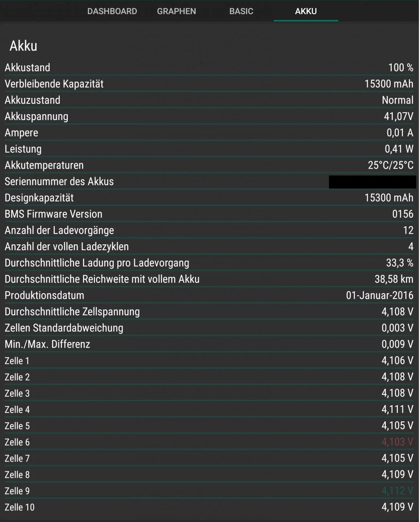Select the red Zelle 6 voltage value
This screenshot has width=420, height=522.
[397, 442]
